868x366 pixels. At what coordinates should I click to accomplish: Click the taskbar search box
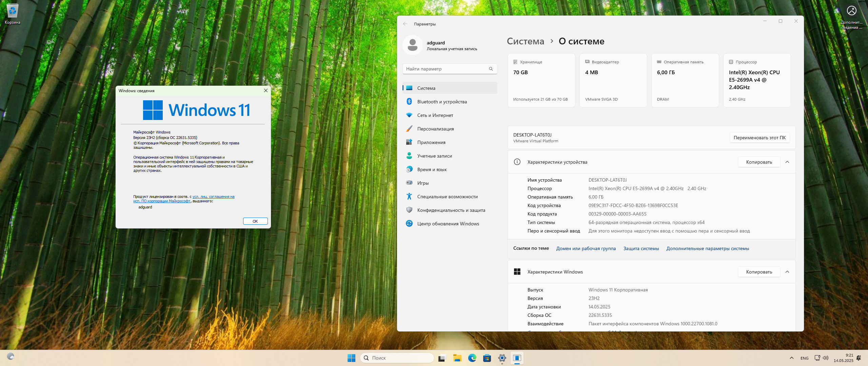397,358
